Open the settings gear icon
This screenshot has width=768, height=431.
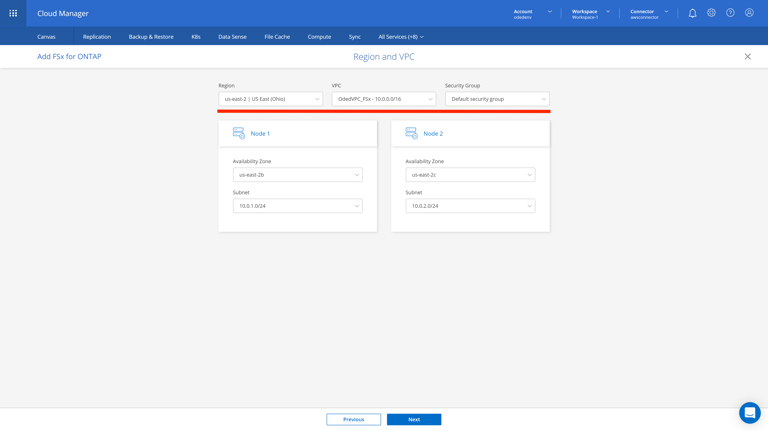[711, 13]
